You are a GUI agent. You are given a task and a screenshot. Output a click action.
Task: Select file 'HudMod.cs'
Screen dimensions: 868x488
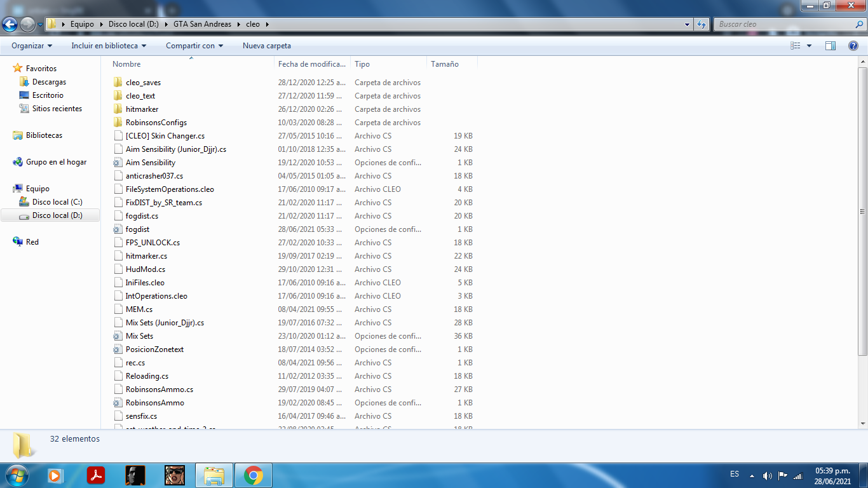(x=146, y=269)
